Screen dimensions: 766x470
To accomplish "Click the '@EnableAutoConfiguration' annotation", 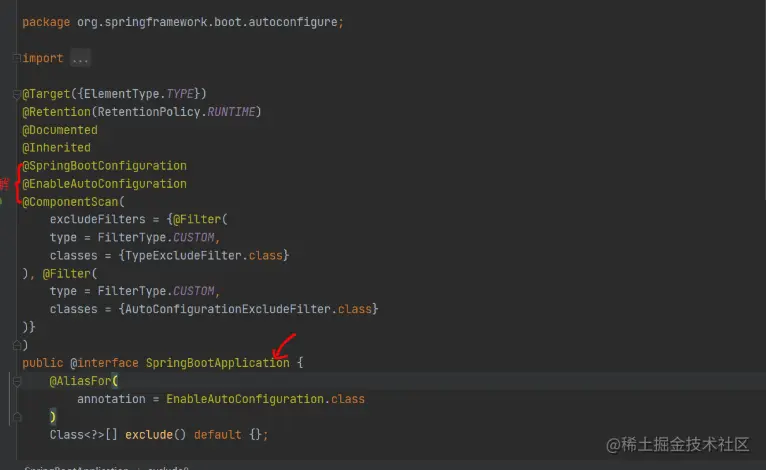I will [x=105, y=184].
